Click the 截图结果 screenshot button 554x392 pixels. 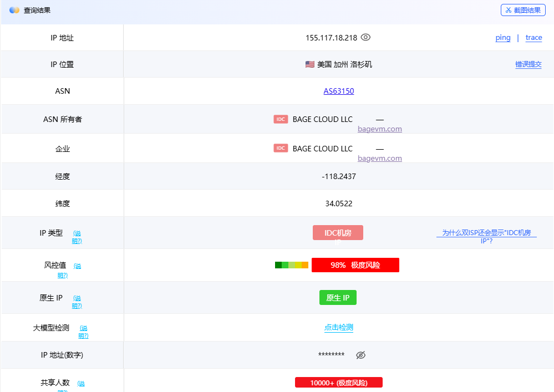point(523,10)
